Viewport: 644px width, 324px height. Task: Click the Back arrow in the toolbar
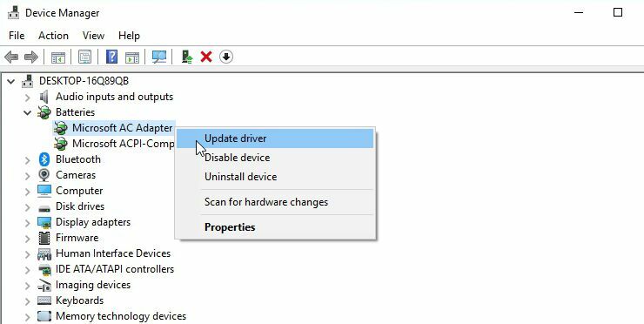pyautogui.click(x=11, y=57)
